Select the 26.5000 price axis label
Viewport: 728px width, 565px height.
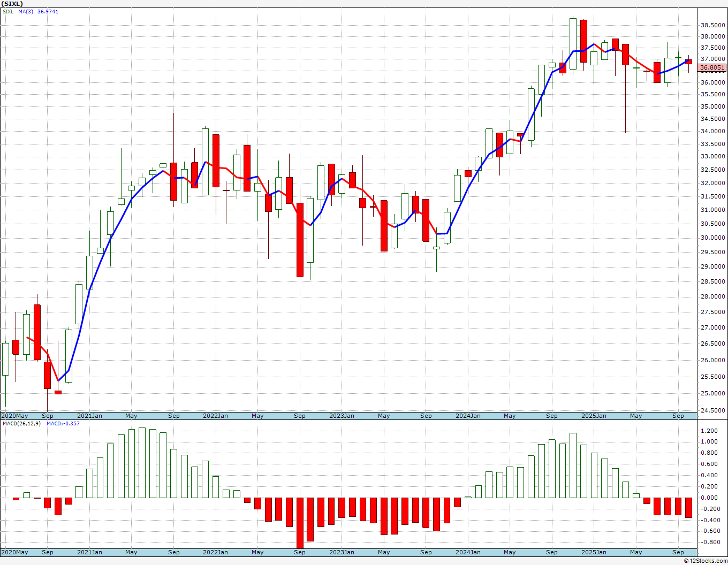712,343
